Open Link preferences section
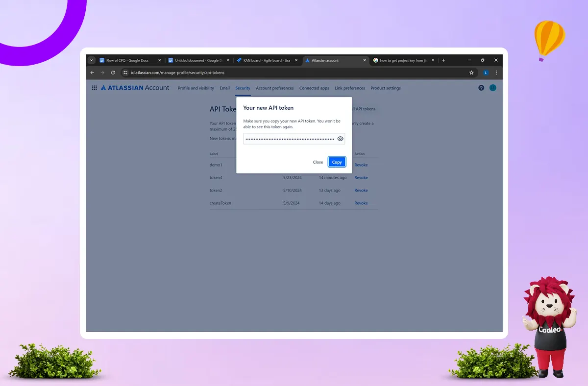Screen dimensions: 588x386 point(350,88)
